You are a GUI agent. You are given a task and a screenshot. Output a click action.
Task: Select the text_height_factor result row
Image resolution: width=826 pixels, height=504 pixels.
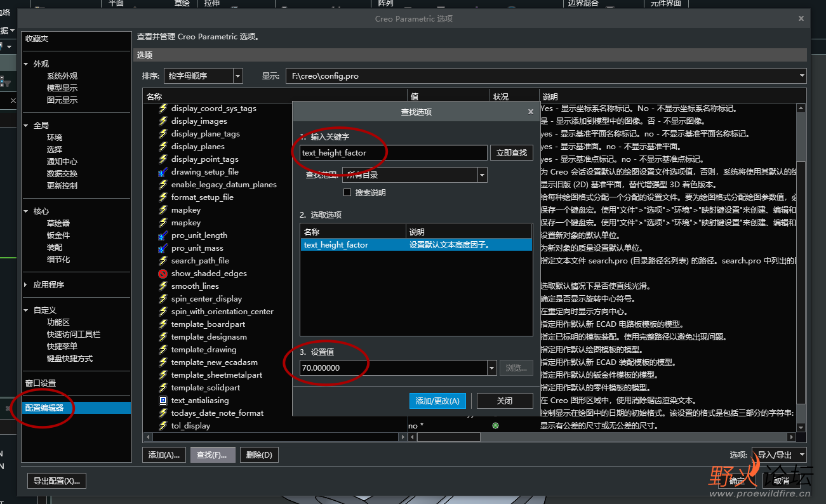[416, 245]
